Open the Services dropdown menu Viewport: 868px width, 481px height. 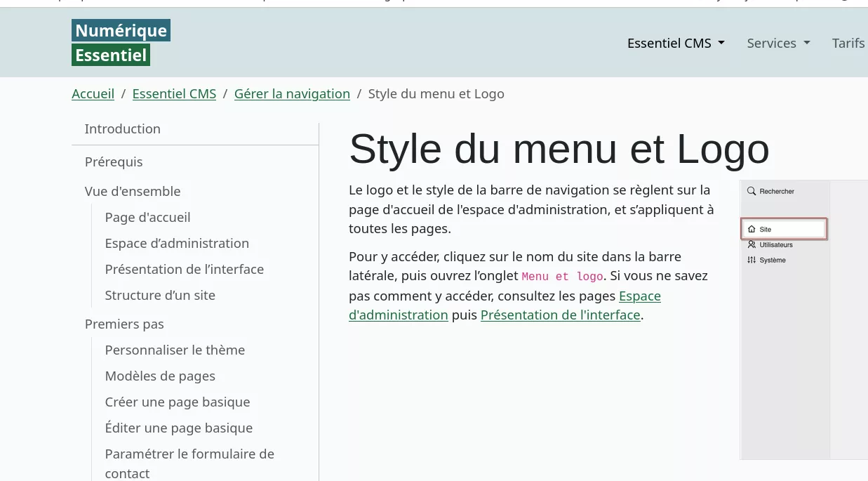778,43
